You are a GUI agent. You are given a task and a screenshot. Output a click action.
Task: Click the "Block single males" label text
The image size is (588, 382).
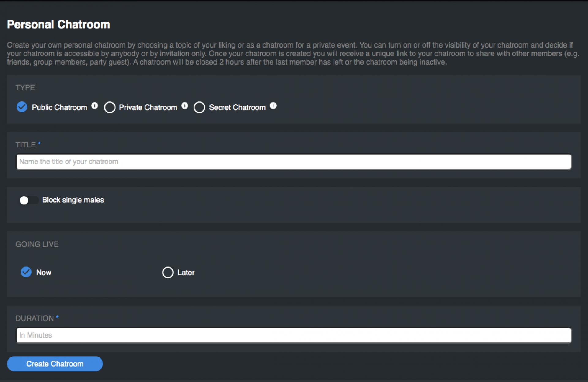[x=73, y=200]
